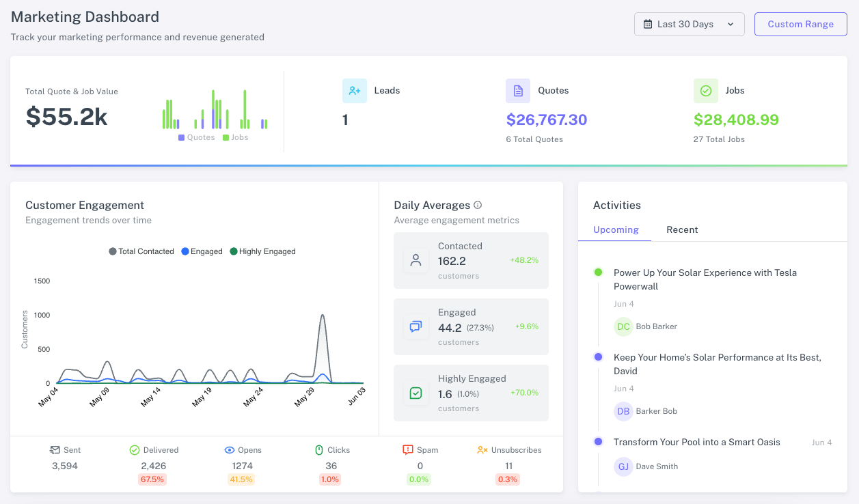The image size is (859, 504).
Task: Click the Daily Averages info icon
Action: click(x=478, y=205)
